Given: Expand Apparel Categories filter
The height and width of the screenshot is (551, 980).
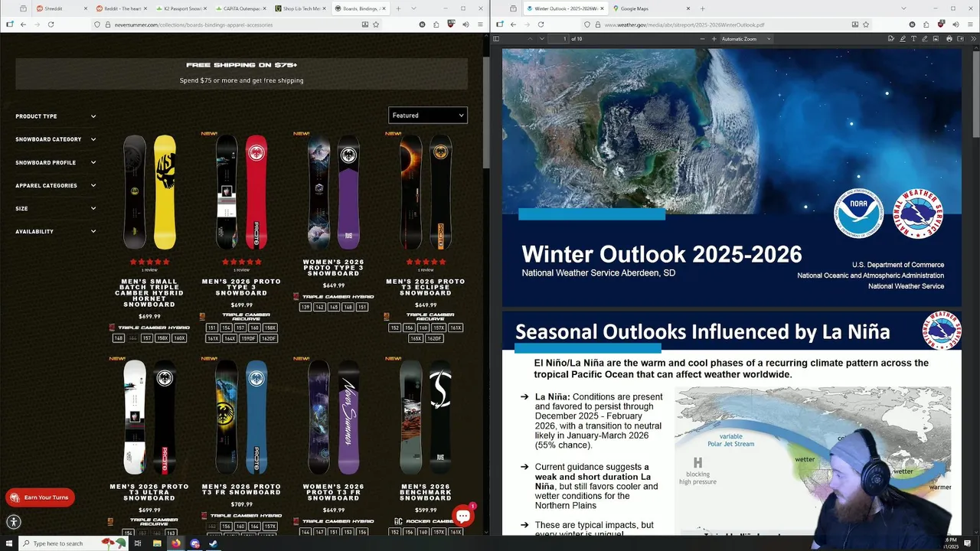Looking at the screenshot, I should pyautogui.click(x=56, y=185).
